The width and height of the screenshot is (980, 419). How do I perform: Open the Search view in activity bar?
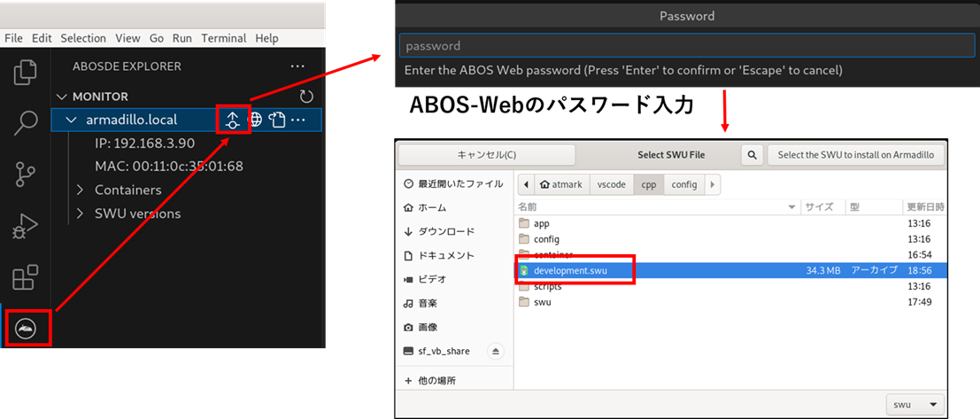click(26, 123)
